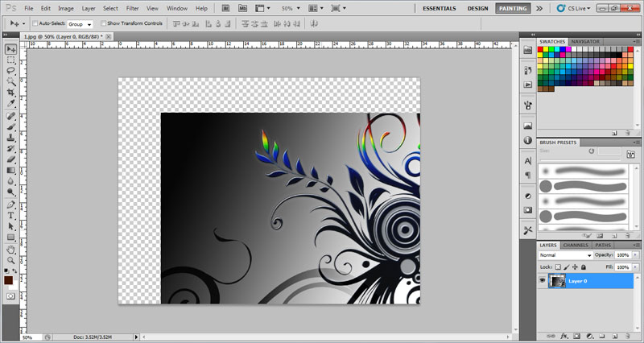
Task: Open the Layer menu
Action: [x=89, y=8]
